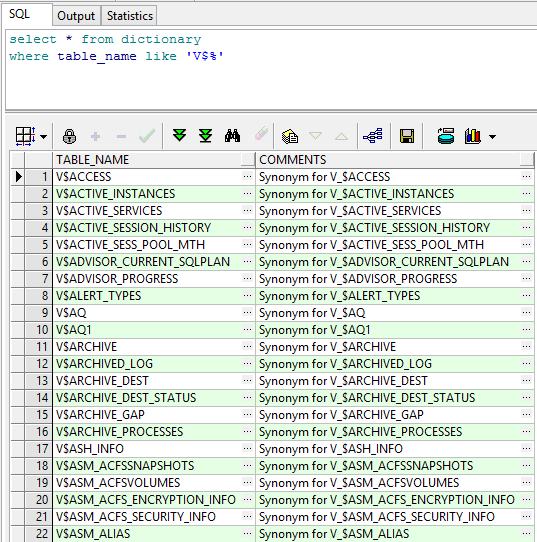Click Fetch next page green arrow icon
Viewport: 537px width, 542px height.
(179, 136)
